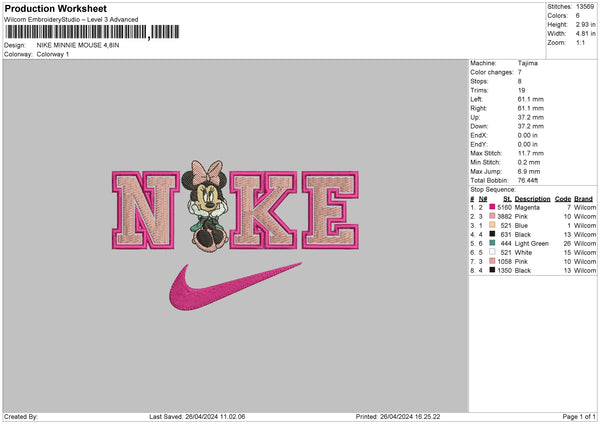Viewport: 600px width, 424px height.
Task: Click the EndY value '0.00 in'
Action: [528, 144]
